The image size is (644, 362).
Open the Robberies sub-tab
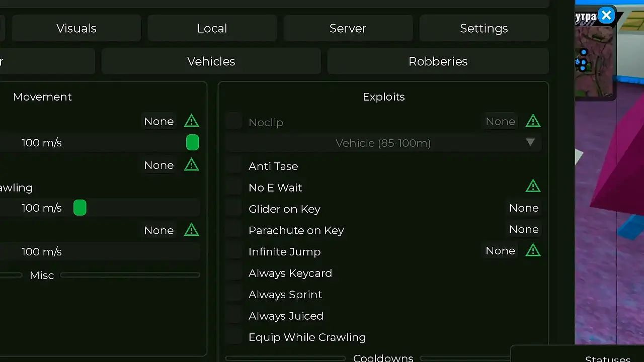click(x=438, y=61)
